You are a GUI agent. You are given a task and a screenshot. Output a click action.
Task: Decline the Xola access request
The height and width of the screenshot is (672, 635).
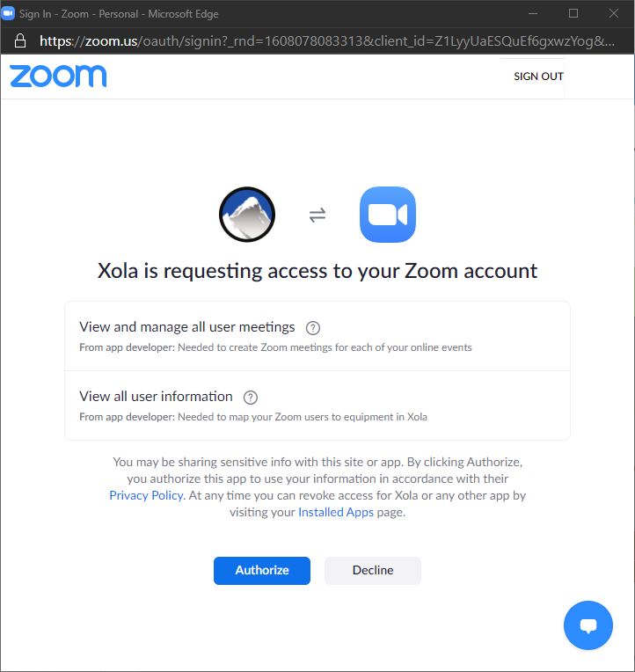pos(373,571)
